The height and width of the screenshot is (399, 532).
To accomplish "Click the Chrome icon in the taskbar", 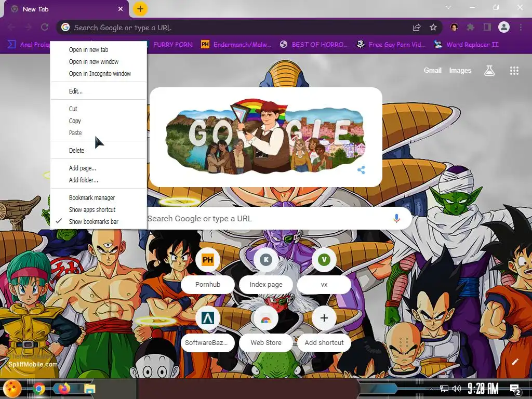I will pos(39,388).
